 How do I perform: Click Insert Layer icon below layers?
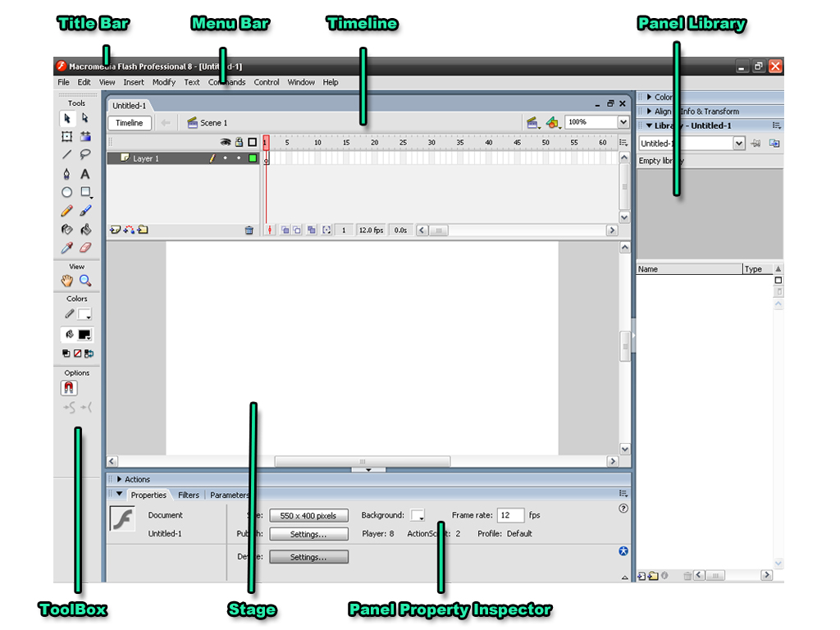(x=115, y=230)
